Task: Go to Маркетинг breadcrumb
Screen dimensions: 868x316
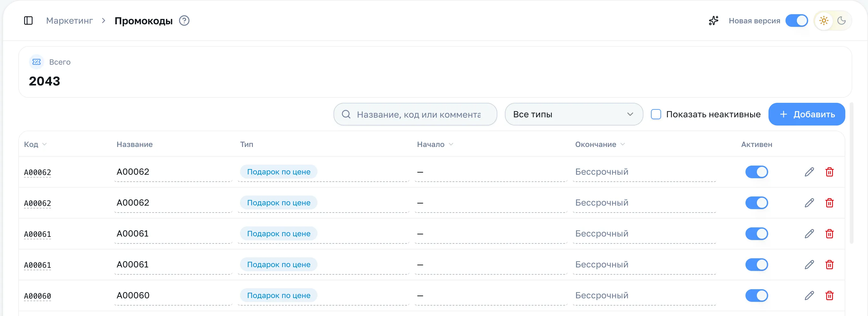Action: 69,20
